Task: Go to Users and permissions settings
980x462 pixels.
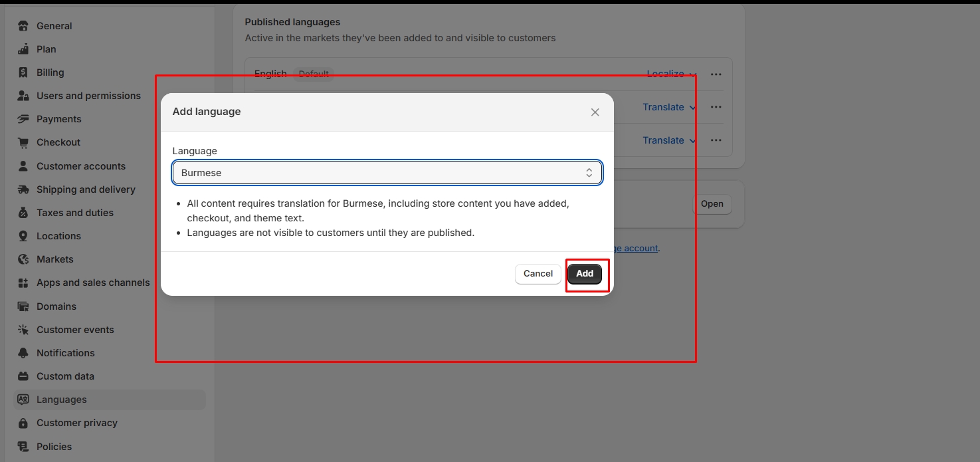Action: 88,96
